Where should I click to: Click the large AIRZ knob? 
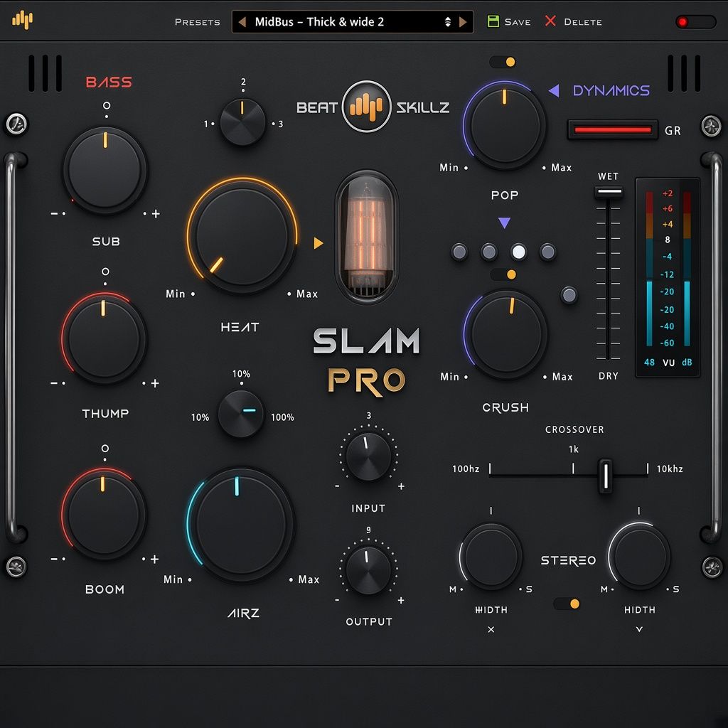(x=240, y=524)
